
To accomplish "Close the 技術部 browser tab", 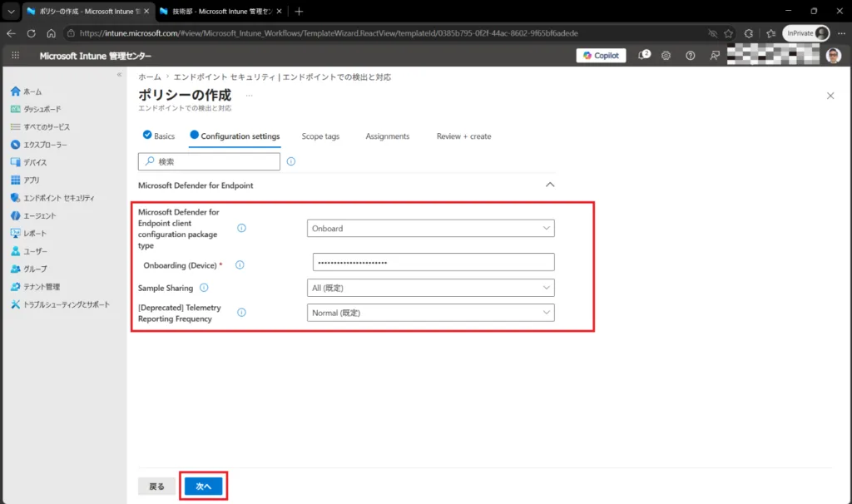I will point(279,11).
